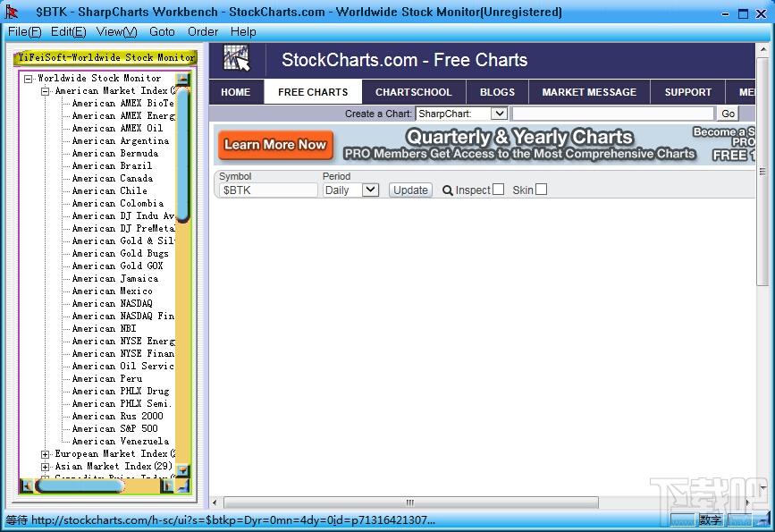Select American PHLX Drug tree item

[x=121, y=391]
